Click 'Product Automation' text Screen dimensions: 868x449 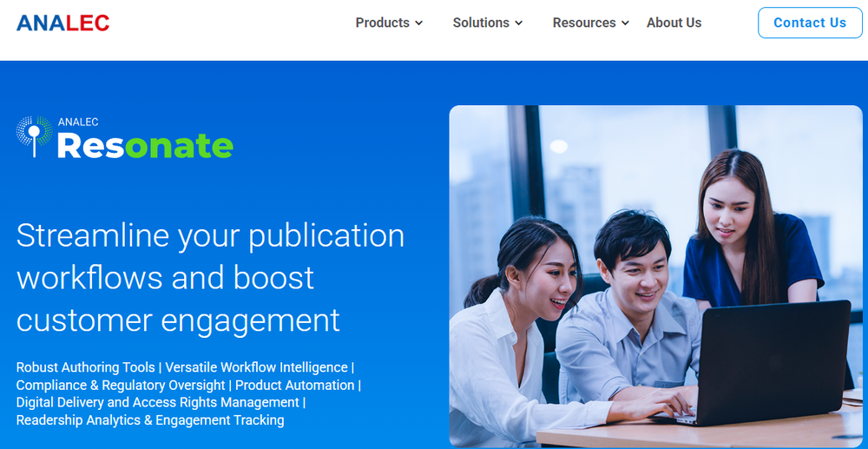click(295, 386)
